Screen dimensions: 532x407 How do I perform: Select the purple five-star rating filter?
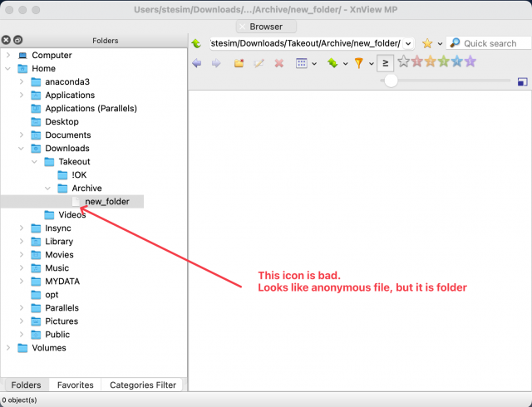[470, 61]
